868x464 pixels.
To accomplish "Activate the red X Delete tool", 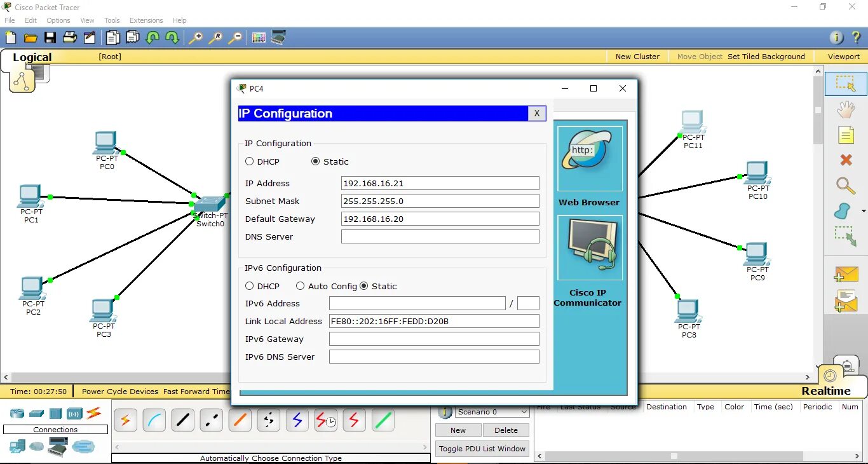I will point(846,160).
